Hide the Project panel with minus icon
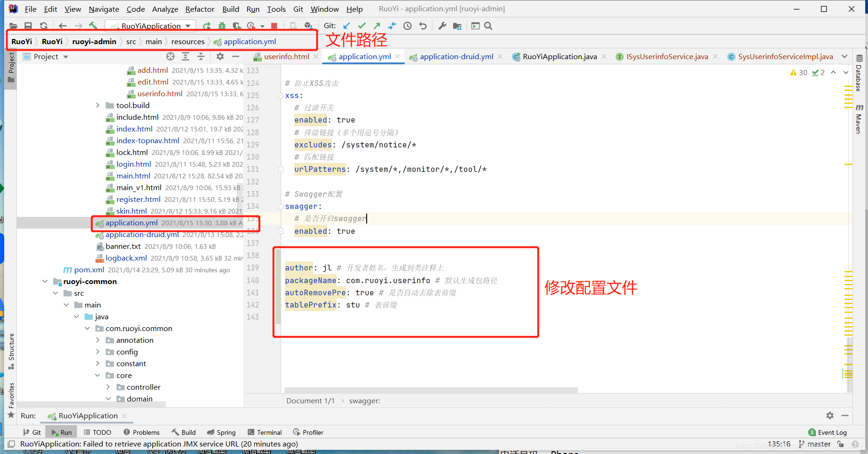Viewport: 868px width, 454px height. tap(236, 56)
